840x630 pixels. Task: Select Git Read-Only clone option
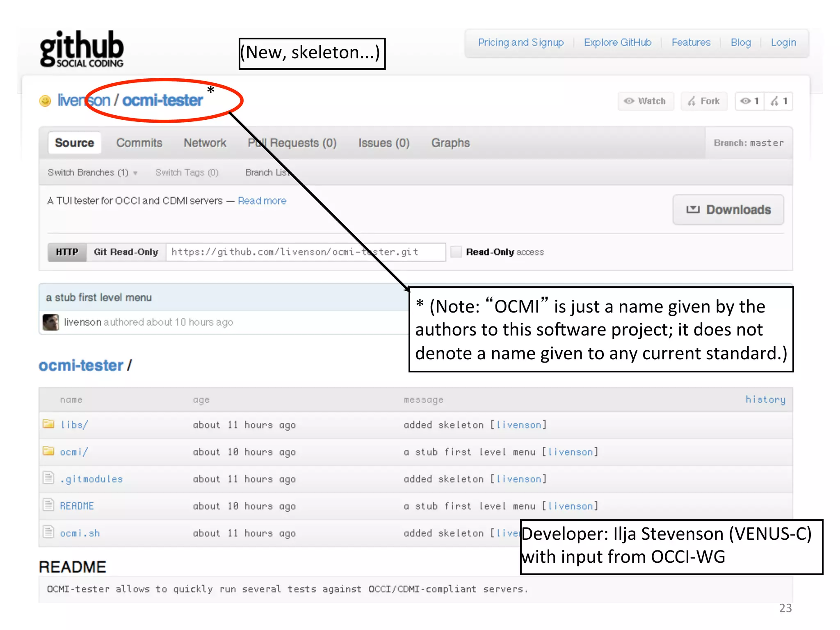pos(126,252)
